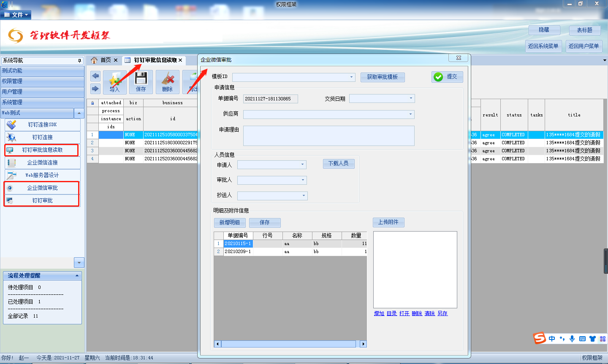Image resolution: width=608 pixels, height=364 pixels.
Task: Expand the 模板ID dropdown
Action: tap(351, 77)
